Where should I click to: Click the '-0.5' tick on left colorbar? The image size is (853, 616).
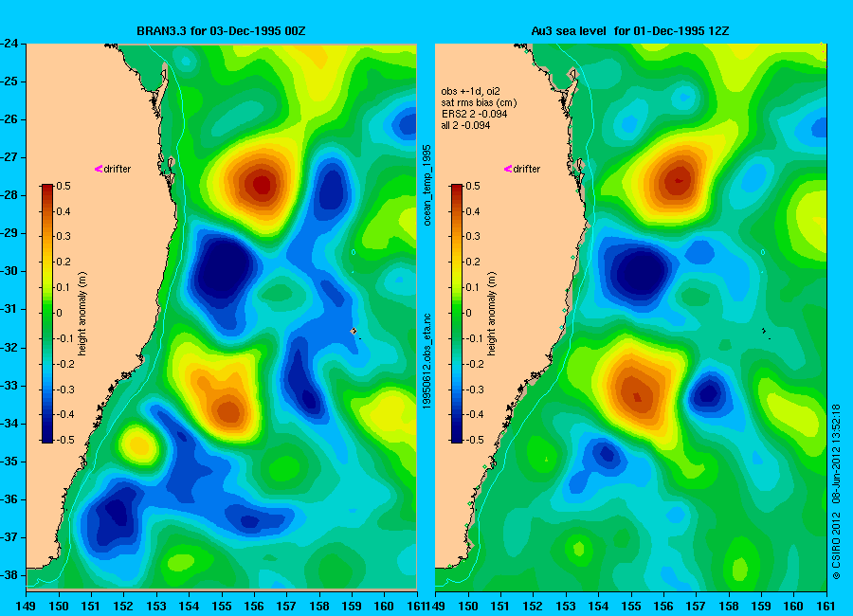tap(65, 440)
